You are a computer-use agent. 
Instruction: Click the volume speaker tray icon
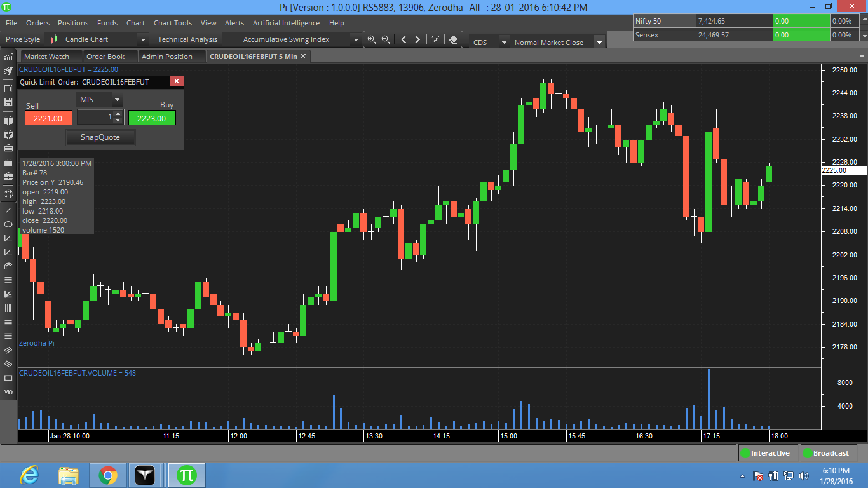click(x=804, y=475)
